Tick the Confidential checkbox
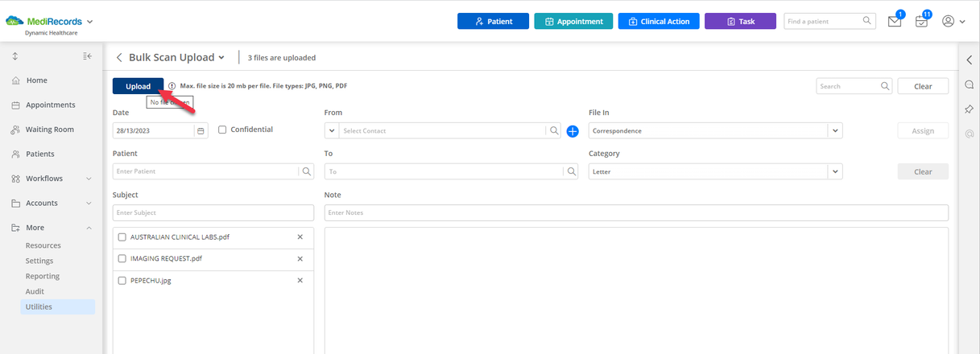 [222, 130]
